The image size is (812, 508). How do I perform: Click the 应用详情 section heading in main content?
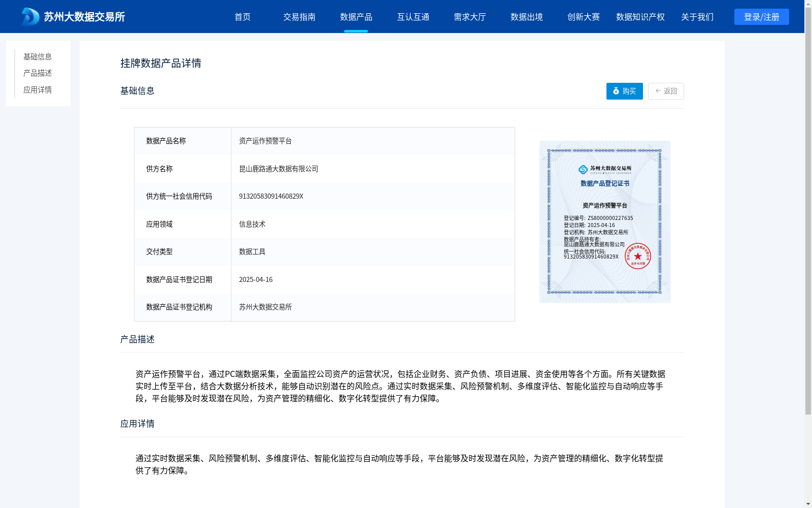138,424
